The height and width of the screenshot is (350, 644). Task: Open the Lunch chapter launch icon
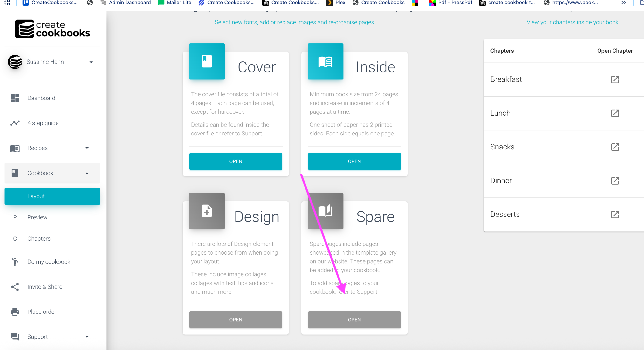(615, 113)
